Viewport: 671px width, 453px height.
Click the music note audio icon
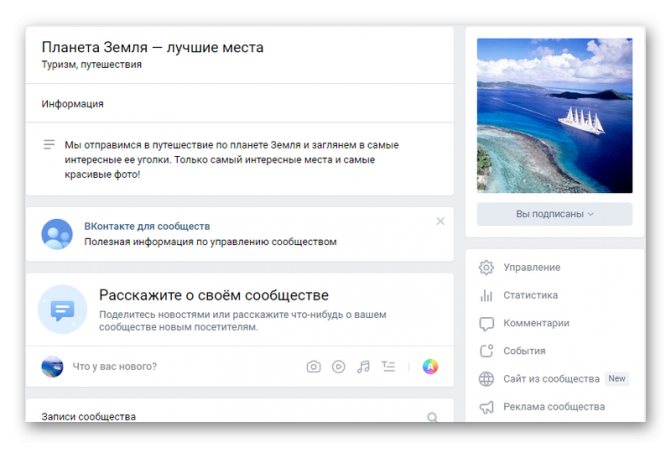pyautogui.click(x=364, y=367)
